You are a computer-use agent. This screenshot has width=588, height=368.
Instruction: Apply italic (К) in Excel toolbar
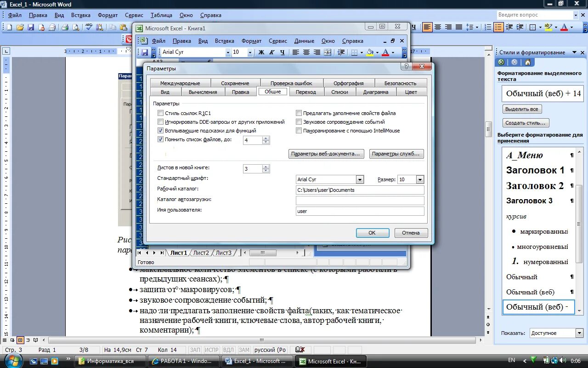[272, 52]
